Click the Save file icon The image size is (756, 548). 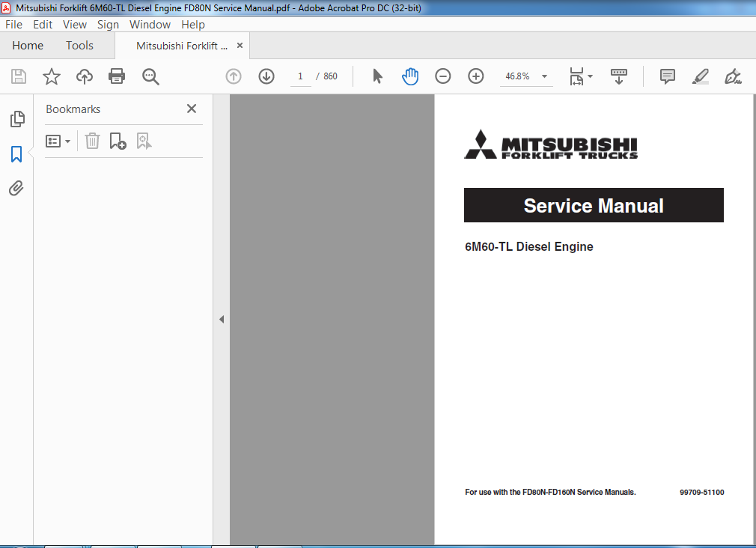[x=19, y=76]
